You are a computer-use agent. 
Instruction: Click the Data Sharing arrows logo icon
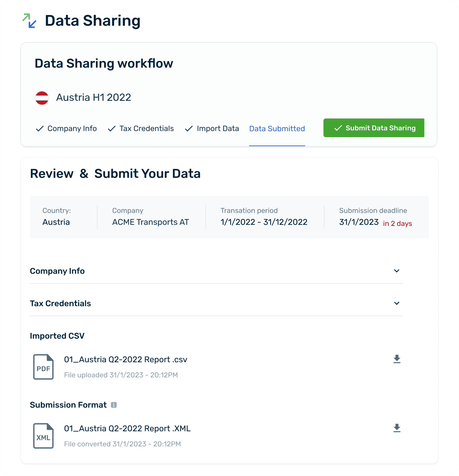29,21
